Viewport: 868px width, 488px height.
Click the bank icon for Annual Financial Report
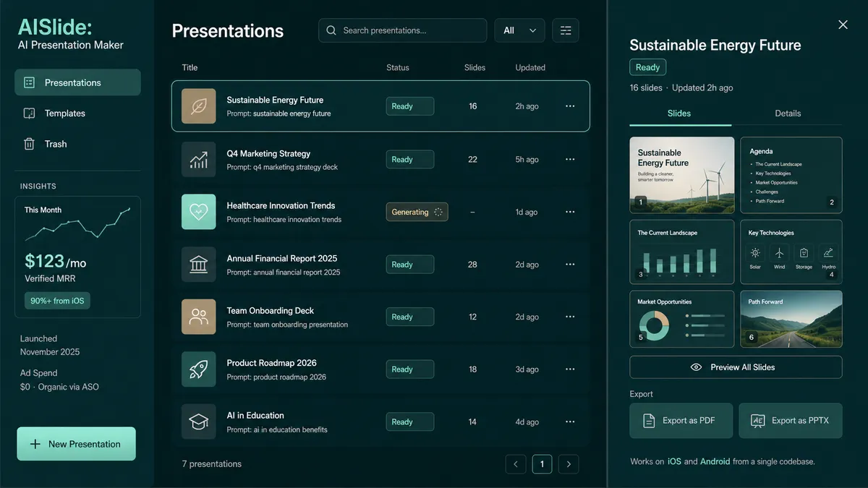pos(198,265)
